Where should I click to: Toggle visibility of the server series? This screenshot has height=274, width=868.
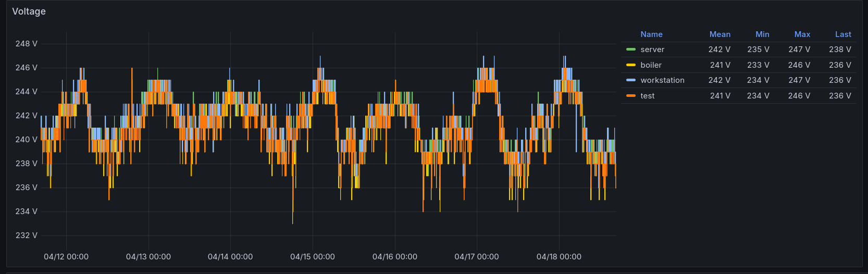652,49
